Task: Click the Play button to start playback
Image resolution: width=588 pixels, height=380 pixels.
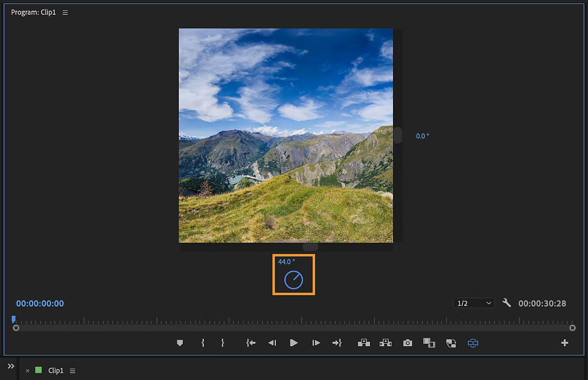Action: point(294,343)
